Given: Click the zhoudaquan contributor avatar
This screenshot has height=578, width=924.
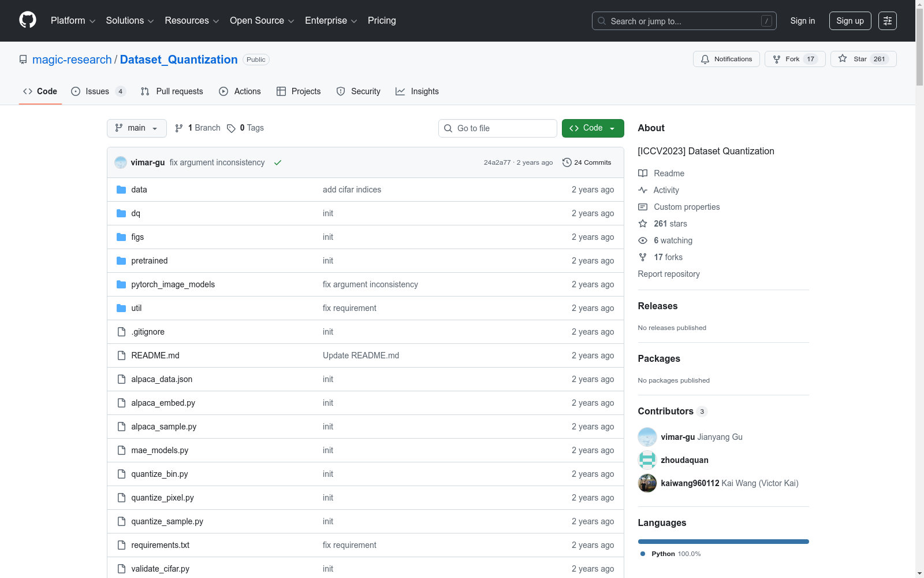Looking at the screenshot, I should (x=647, y=460).
